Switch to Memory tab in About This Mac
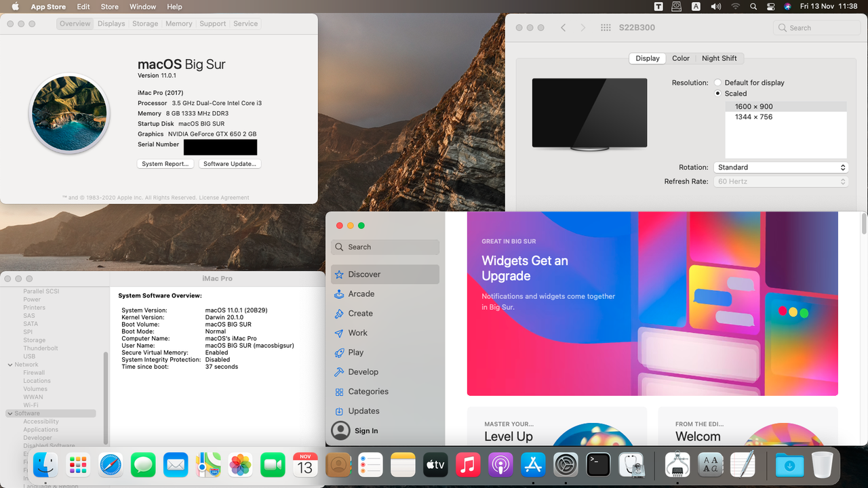 coord(179,24)
